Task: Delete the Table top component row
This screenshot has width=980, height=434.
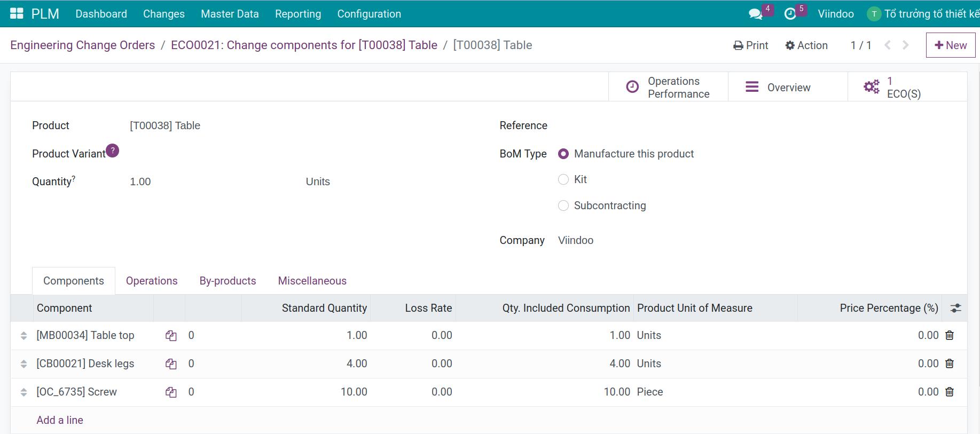Action: pos(950,335)
